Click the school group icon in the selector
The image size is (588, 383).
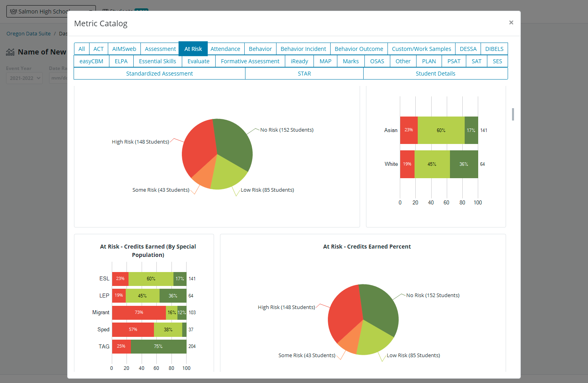pyautogui.click(x=14, y=12)
